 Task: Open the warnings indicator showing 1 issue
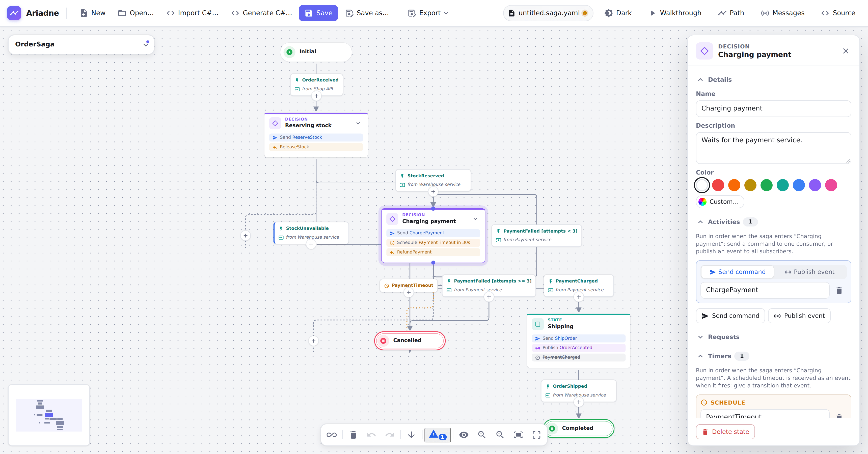coord(437,435)
